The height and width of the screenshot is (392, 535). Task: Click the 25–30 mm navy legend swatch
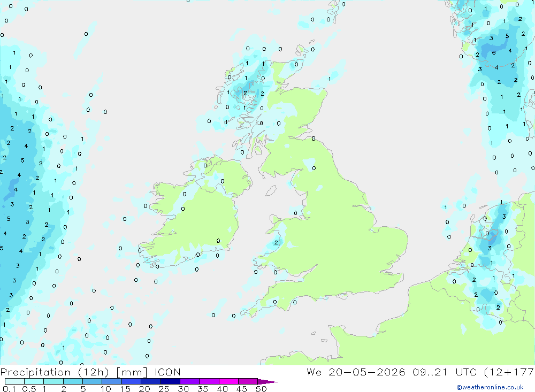(x=170, y=381)
